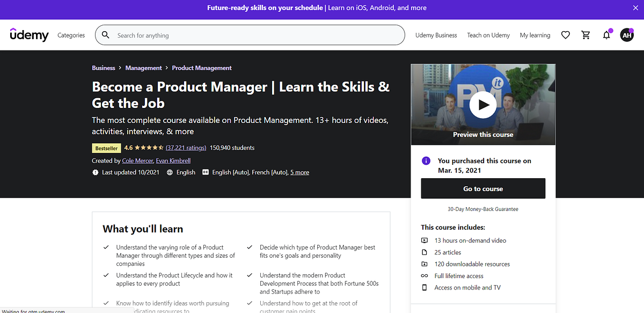
Task: Dismiss the purple promo banner
Action: [x=635, y=8]
